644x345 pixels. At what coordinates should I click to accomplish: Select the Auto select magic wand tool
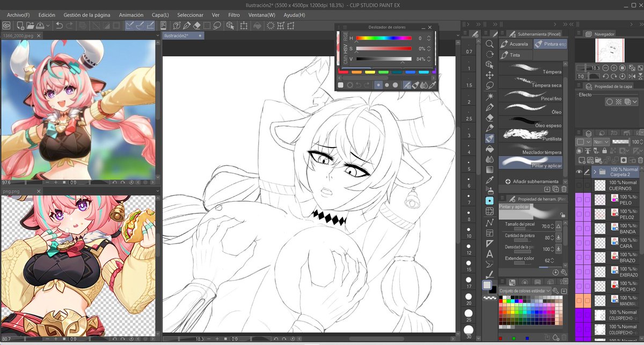point(489,98)
